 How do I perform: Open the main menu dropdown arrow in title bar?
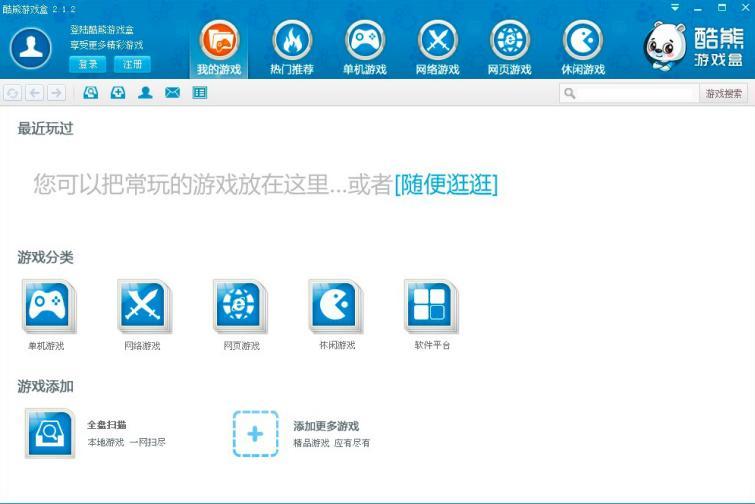[x=675, y=8]
